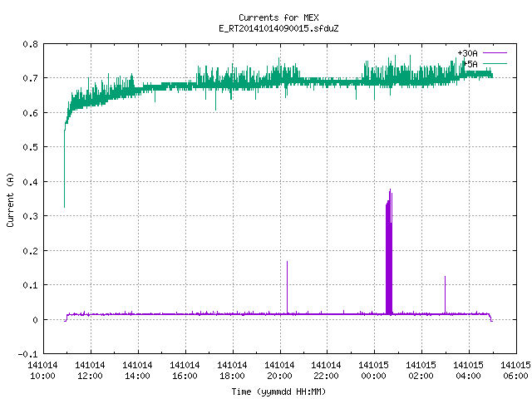Click the y-axis tick label '0.5'
532x399 pixels.
click(x=30, y=147)
